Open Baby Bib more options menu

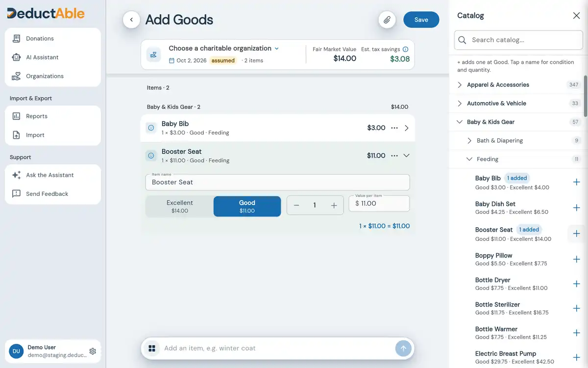click(x=394, y=128)
